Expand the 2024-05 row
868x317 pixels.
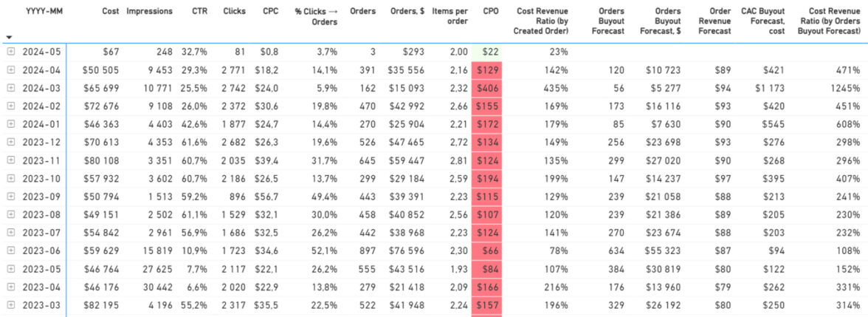click(10, 52)
